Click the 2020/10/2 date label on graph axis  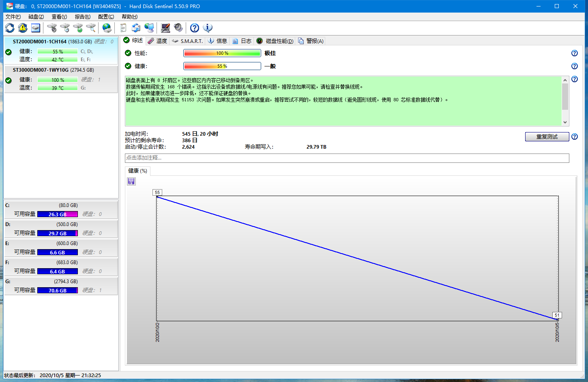(157, 332)
